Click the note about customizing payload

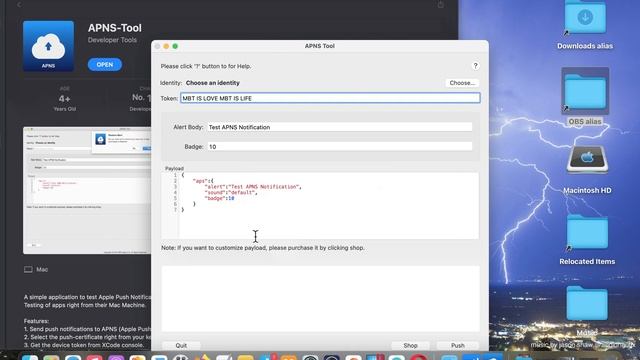click(x=263, y=248)
